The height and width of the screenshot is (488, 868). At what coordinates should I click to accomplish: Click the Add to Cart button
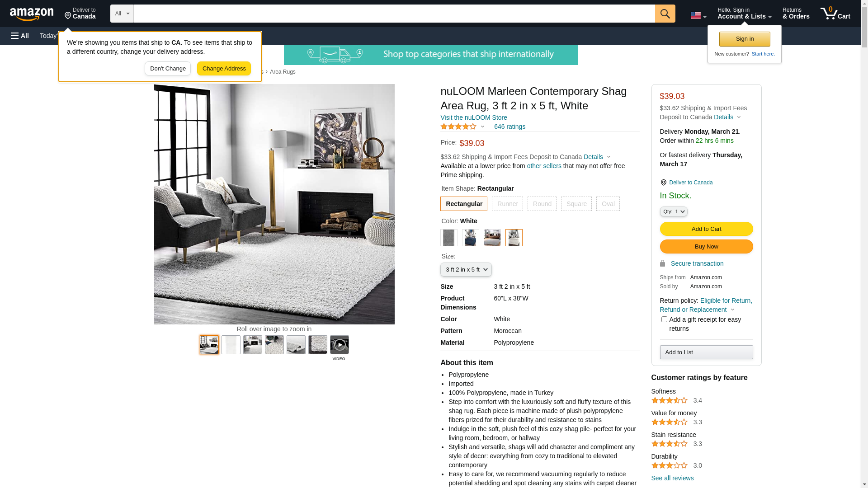tap(706, 229)
